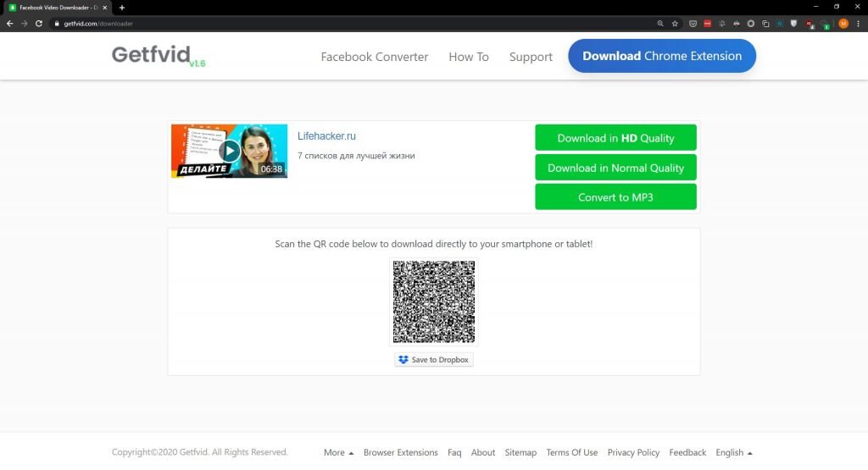The image size is (868, 470).
Task: Click the overlapping squares extension icon
Action: (765, 24)
